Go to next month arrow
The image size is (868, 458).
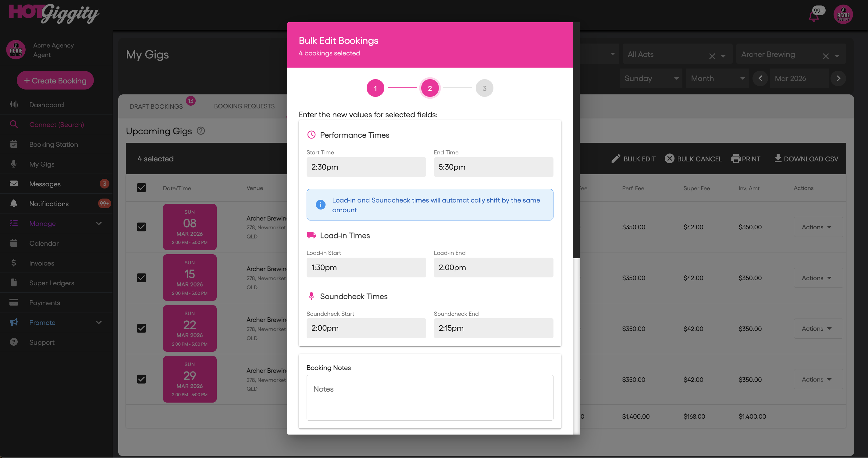(838, 79)
